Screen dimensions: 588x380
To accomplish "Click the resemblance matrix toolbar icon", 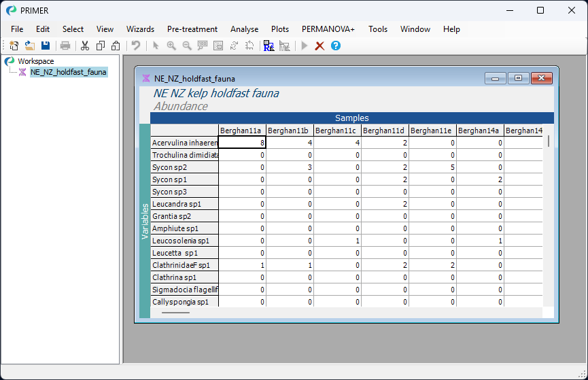I will [269, 46].
